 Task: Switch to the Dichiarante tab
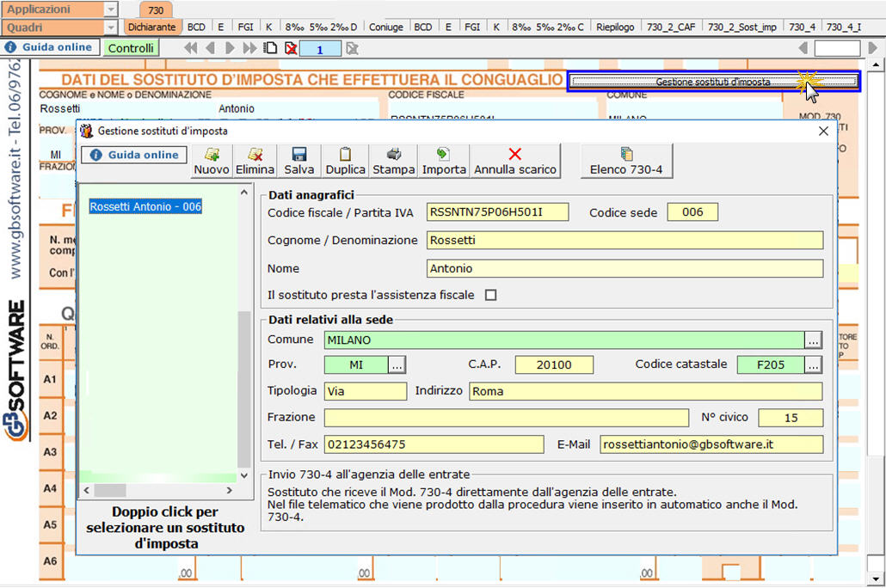(151, 28)
